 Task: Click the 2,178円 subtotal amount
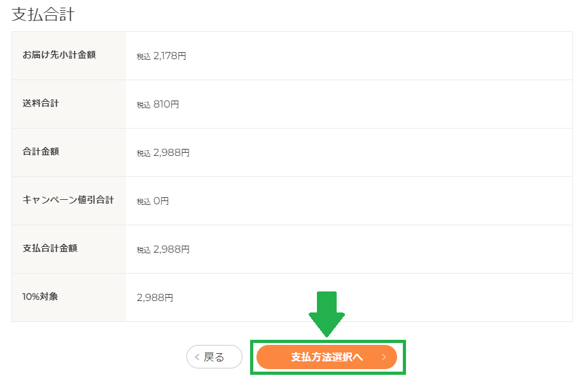point(170,56)
